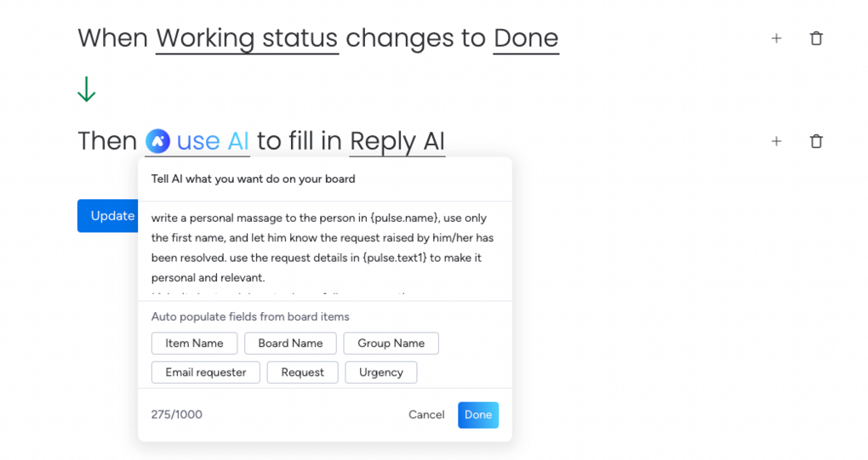Add the Urgency field chip

point(380,372)
